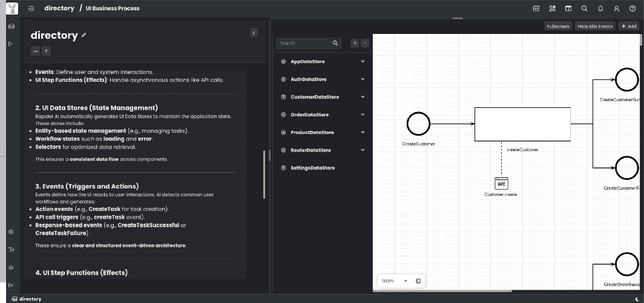Click the search icon in data store search
The width and height of the screenshot is (644, 303).
click(335, 43)
